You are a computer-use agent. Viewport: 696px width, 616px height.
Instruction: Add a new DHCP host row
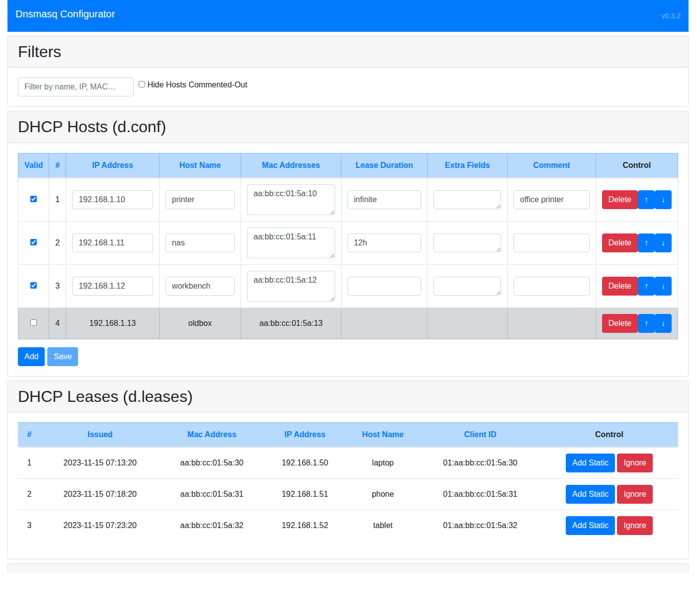pyautogui.click(x=31, y=357)
